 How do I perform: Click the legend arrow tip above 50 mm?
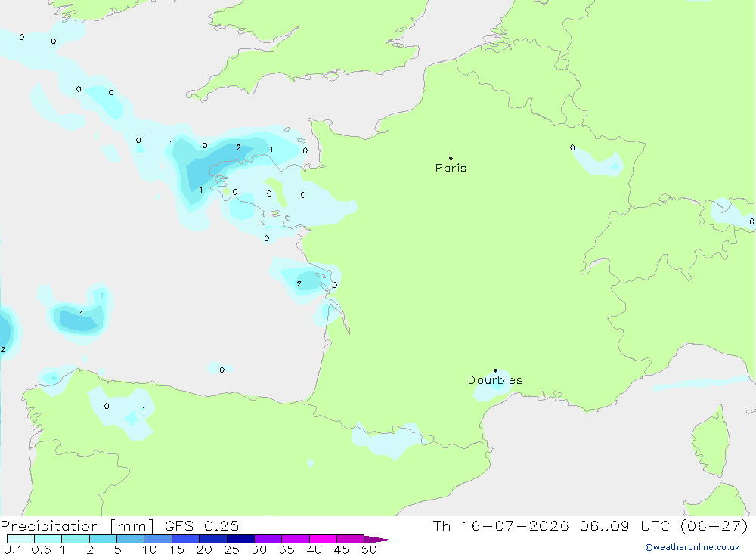[x=378, y=539]
